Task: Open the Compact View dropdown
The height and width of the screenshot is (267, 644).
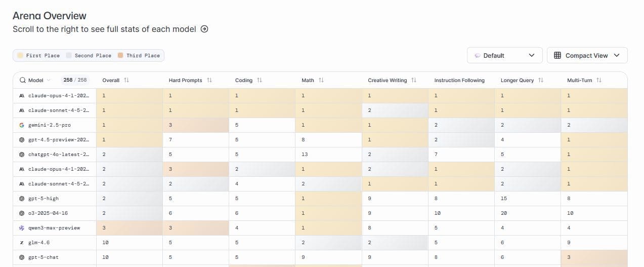Action: click(x=587, y=55)
